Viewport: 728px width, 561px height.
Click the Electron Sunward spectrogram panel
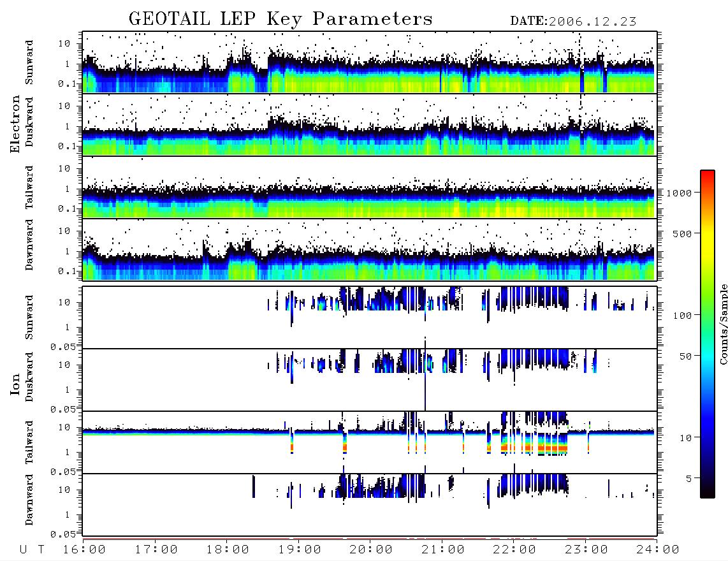click(x=370, y=62)
